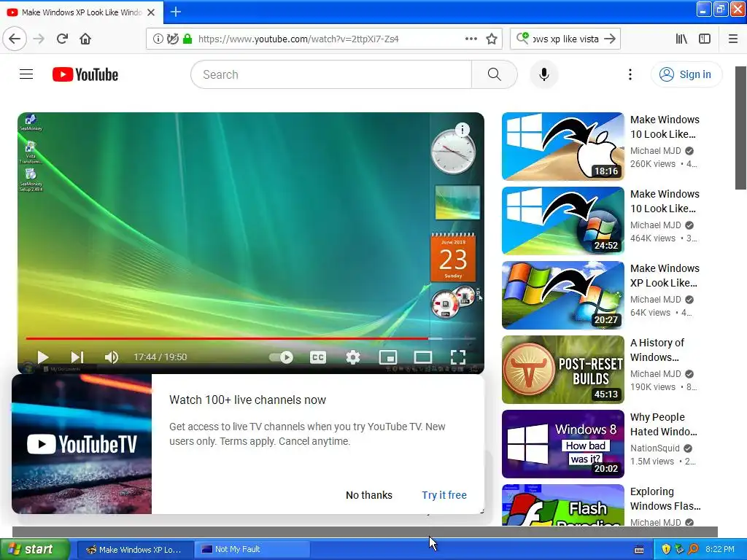Screen dimensions: 747x560
Task: Toggle closed captions CC
Action: 318,357
